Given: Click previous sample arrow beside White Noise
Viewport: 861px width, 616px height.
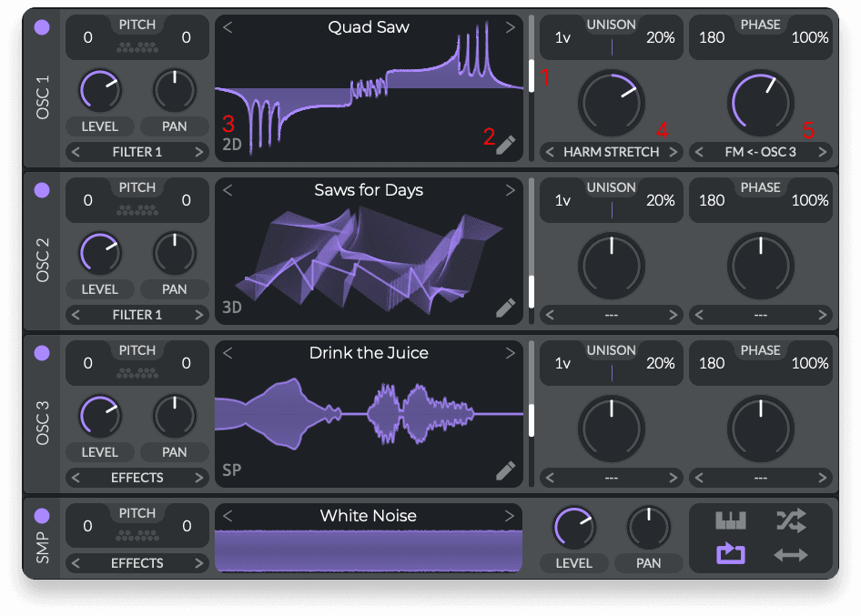Looking at the screenshot, I should (227, 515).
